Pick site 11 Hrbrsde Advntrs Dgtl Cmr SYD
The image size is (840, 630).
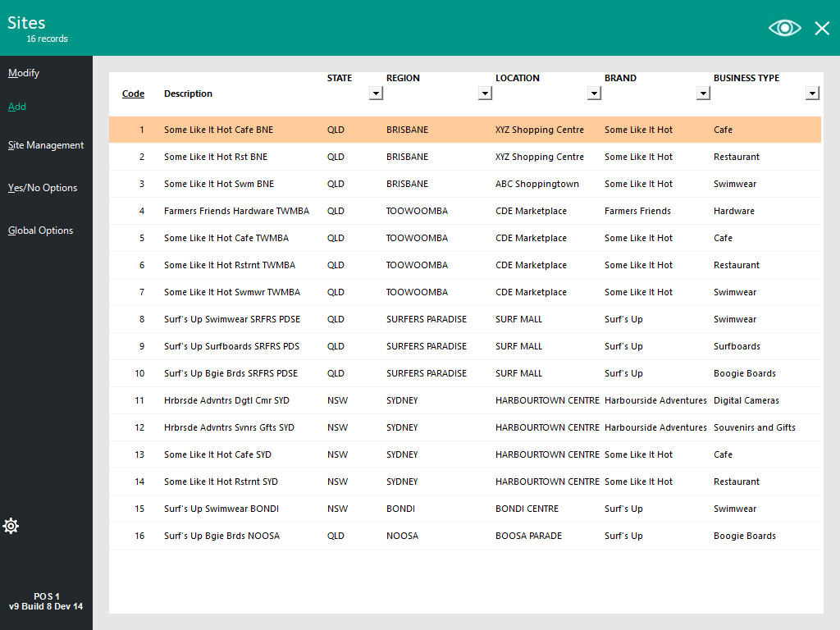[x=226, y=400]
